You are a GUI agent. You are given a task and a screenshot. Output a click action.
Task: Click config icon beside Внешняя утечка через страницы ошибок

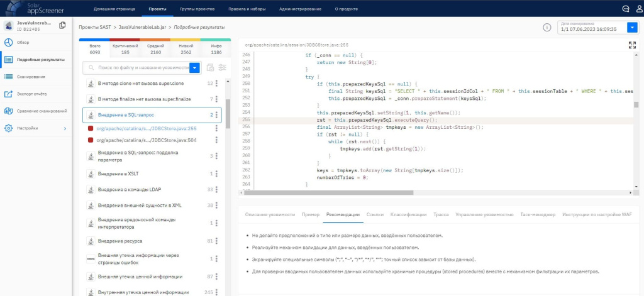coord(91,259)
